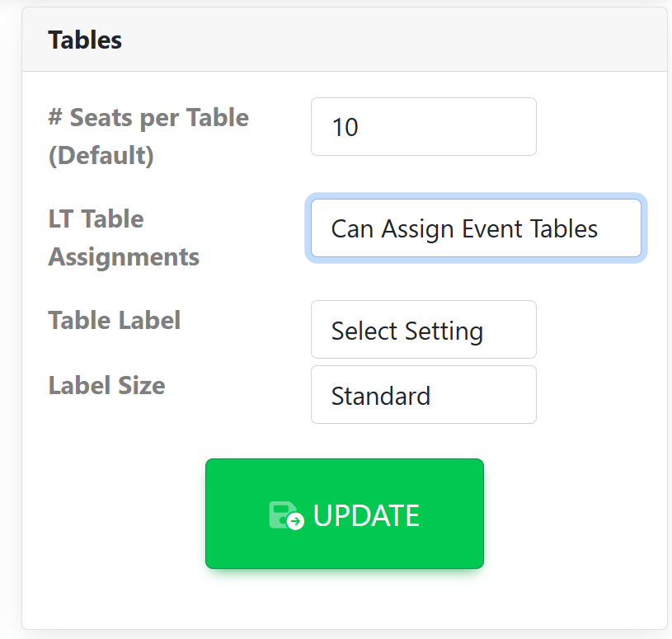Viewport: 672px width, 639px height.
Task: Click the 'Can Assign Event Tables' selection
Action: pyautogui.click(x=463, y=228)
